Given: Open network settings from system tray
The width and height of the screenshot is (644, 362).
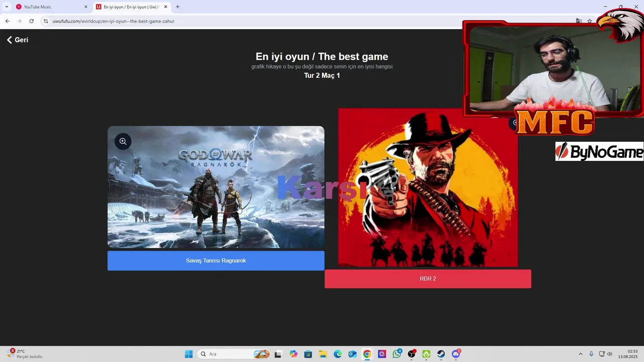Looking at the screenshot, I should point(602,354).
